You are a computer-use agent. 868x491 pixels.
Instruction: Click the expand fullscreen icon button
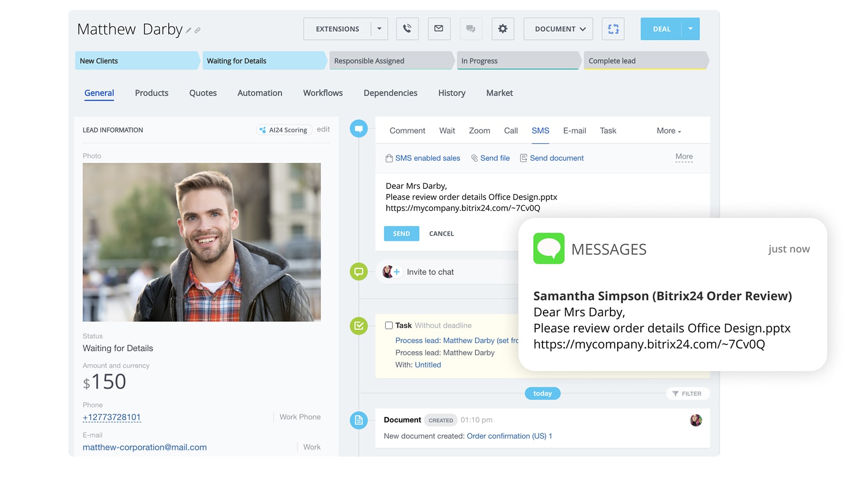613,29
